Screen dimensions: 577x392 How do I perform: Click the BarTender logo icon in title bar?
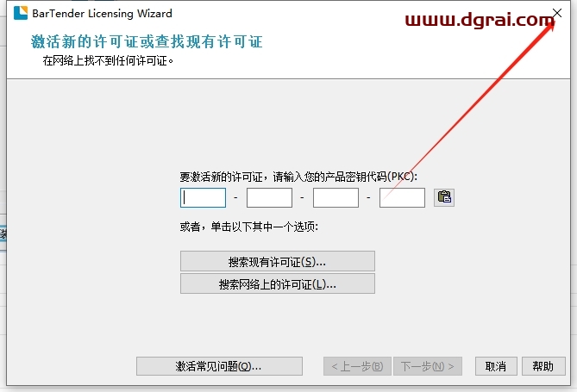pyautogui.click(x=21, y=13)
